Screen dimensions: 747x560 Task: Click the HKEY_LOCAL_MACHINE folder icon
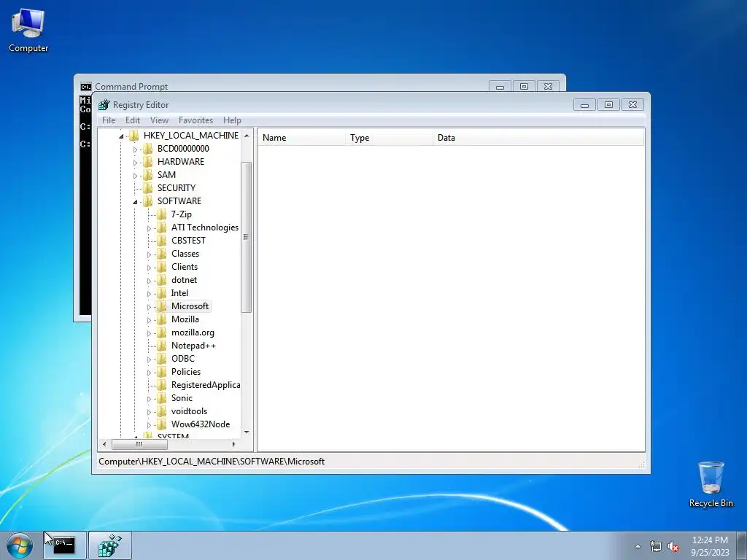[x=134, y=136]
